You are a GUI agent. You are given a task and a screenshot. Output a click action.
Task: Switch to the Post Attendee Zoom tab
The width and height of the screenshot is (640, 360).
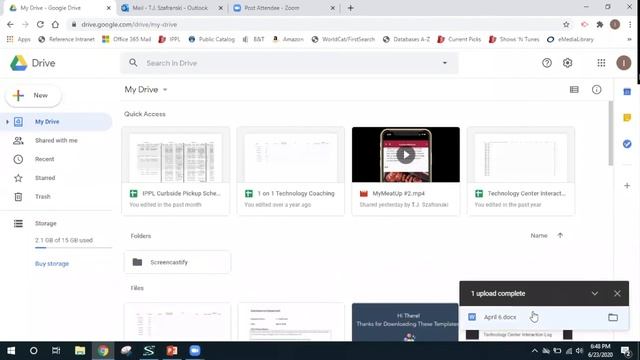[284, 8]
